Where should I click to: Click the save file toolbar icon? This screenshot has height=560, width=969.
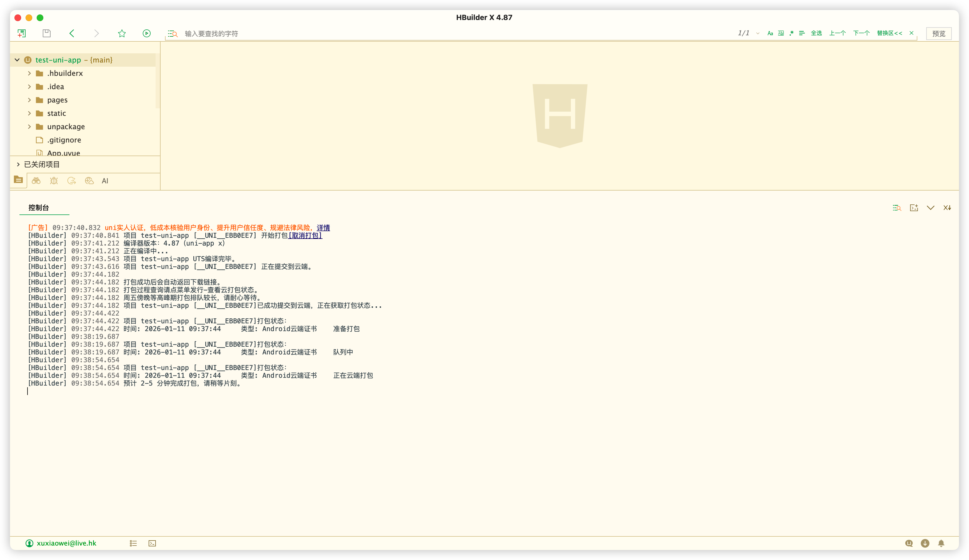(46, 33)
